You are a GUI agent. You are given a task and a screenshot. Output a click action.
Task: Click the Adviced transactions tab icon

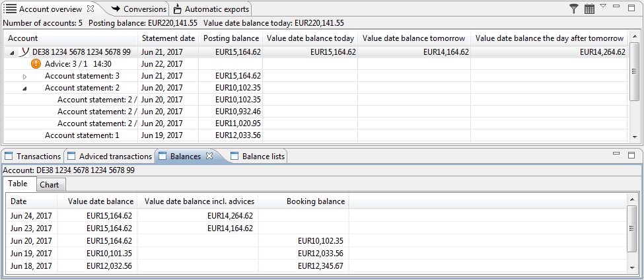click(71, 156)
